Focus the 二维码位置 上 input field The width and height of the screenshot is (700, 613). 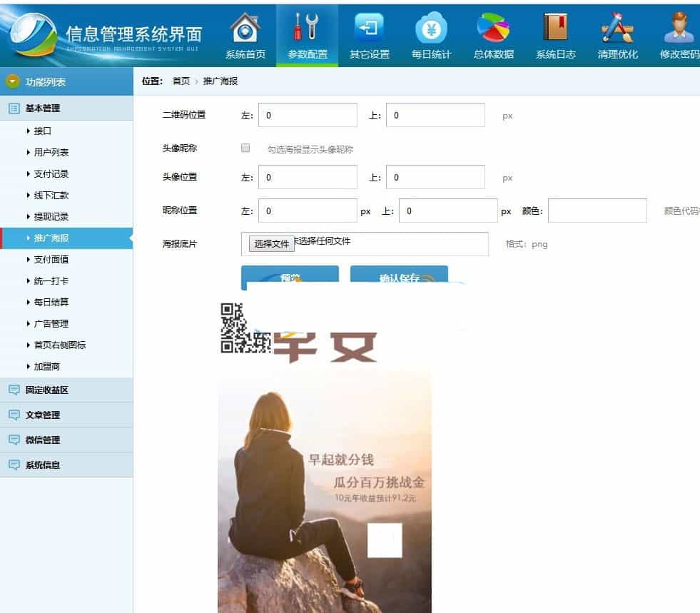pos(435,115)
